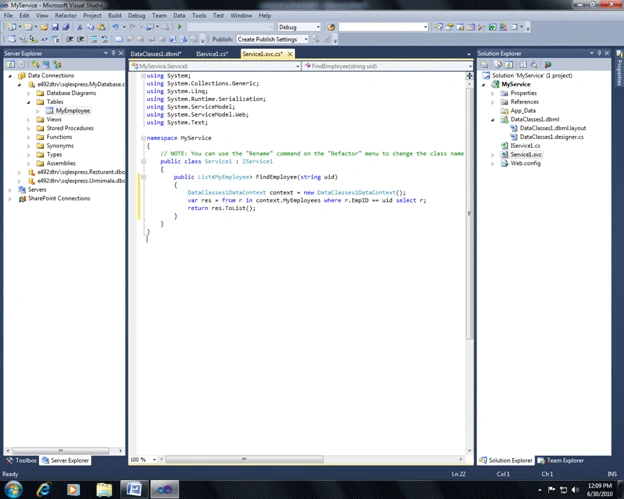Click Properties icon in Solution Explorer toolbar
Viewport: 624px width, 499px height.
click(x=484, y=64)
